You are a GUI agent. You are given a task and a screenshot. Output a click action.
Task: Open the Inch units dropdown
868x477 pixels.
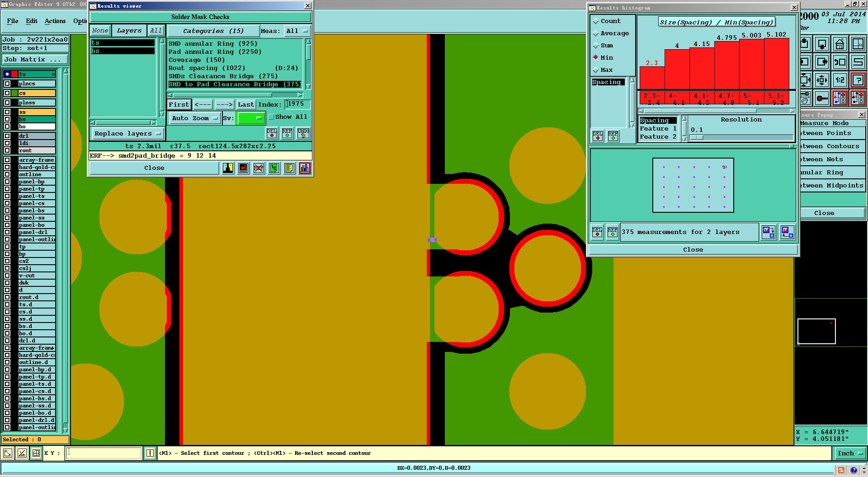[x=849, y=453]
